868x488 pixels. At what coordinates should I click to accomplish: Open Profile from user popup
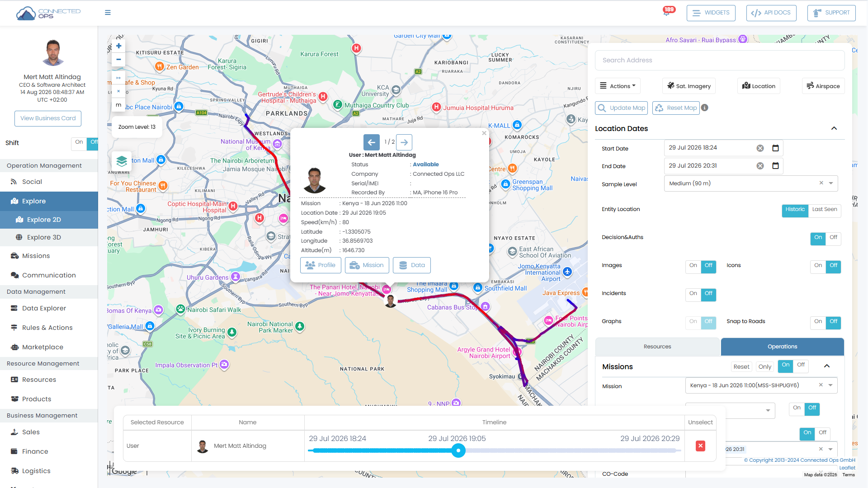(321, 265)
